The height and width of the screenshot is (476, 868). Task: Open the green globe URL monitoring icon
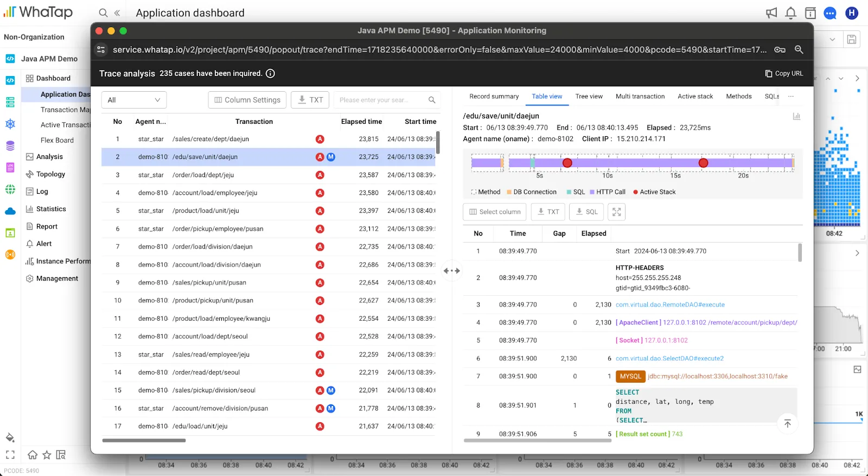coord(10,189)
